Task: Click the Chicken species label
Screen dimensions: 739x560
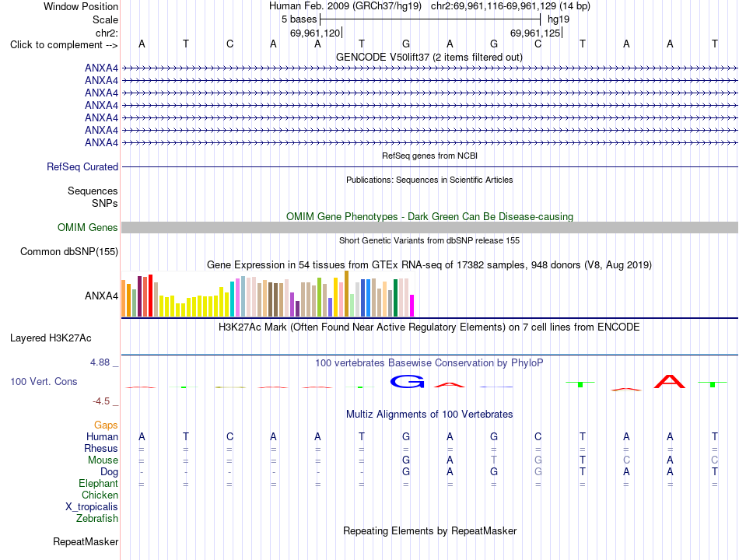Action: pyautogui.click(x=100, y=495)
